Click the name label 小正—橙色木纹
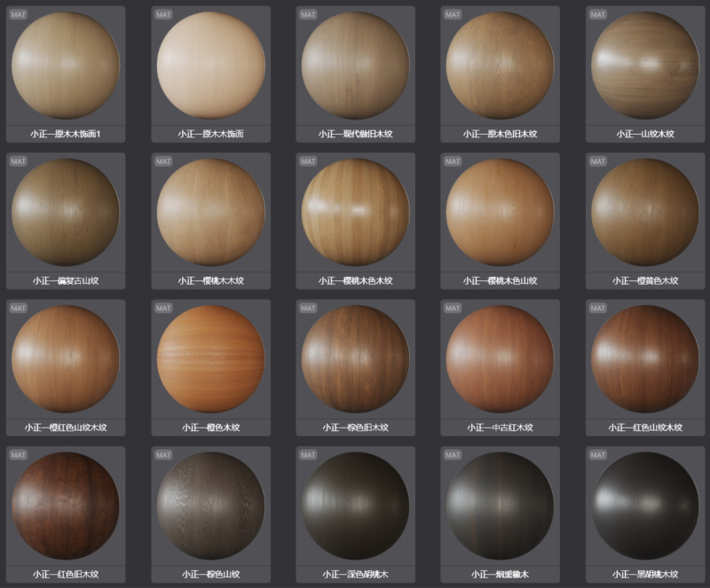 coord(211,427)
